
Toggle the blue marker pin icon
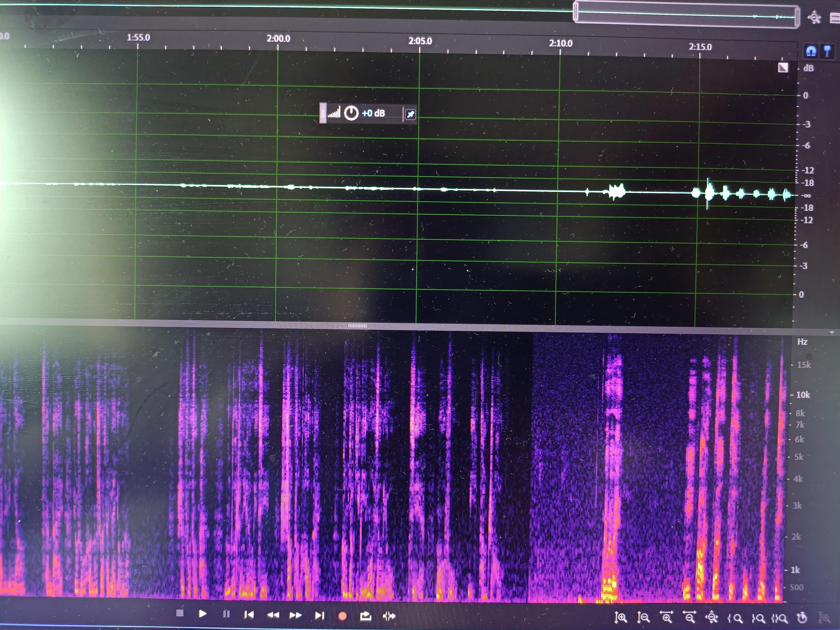pyautogui.click(x=827, y=51)
